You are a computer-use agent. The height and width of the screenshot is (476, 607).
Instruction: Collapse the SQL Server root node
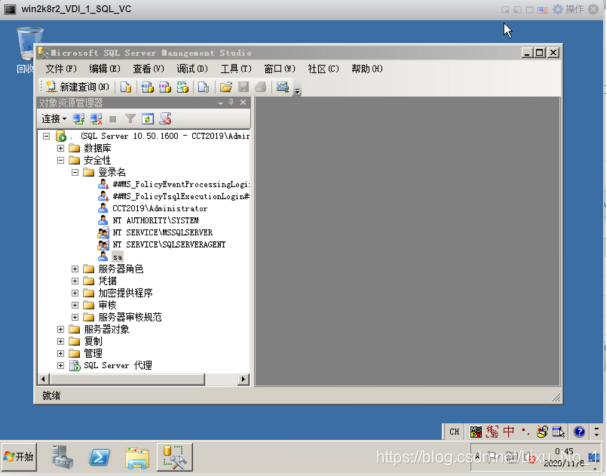coord(46,136)
